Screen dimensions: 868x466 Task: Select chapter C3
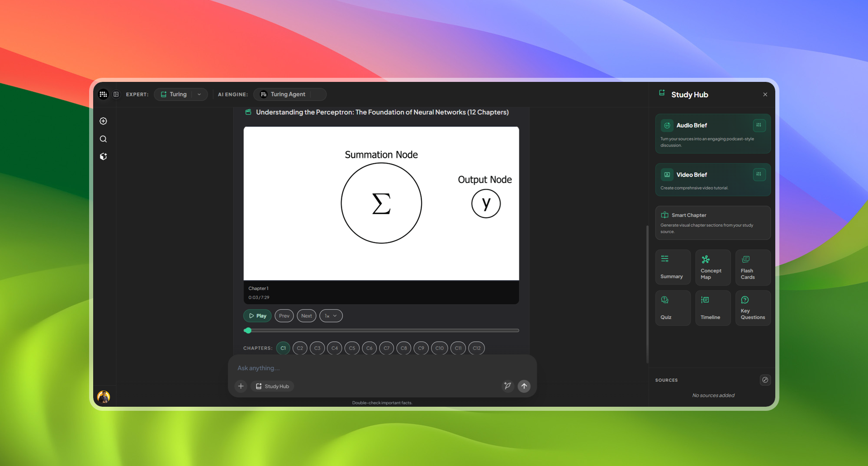coord(317,348)
